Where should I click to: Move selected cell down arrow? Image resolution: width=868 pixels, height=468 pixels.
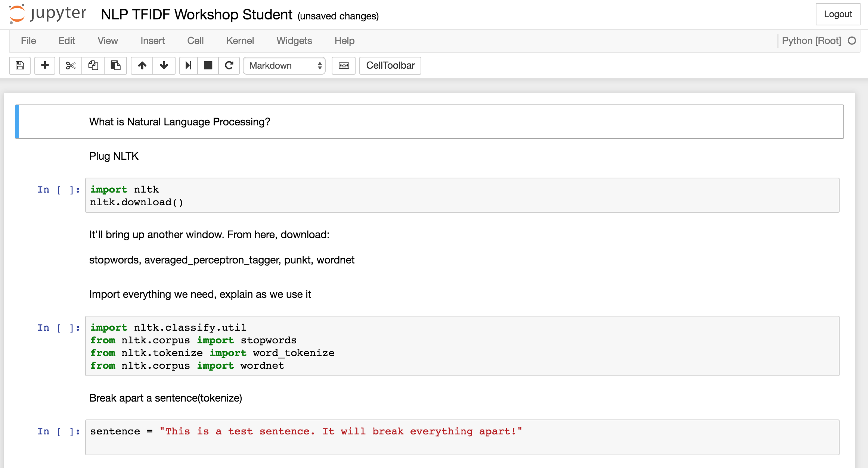pos(164,66)
